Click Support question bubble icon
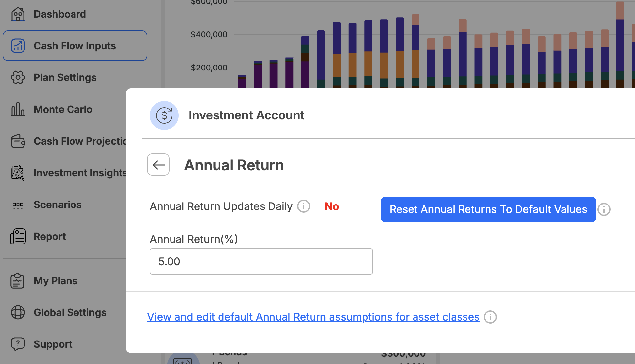 pyautogui.click(x=18, y=344)
